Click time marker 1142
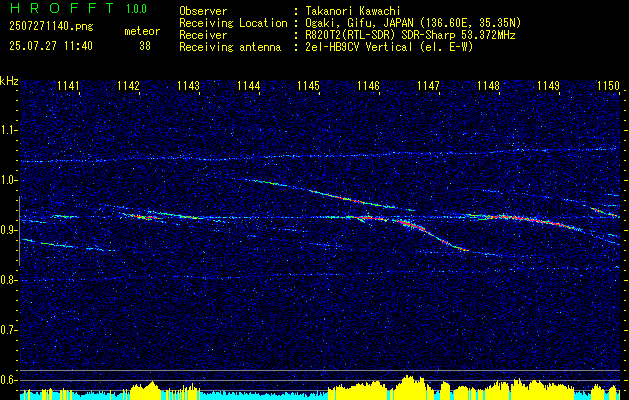The height and width of the screenshot is (400, 629). (128, 86)
